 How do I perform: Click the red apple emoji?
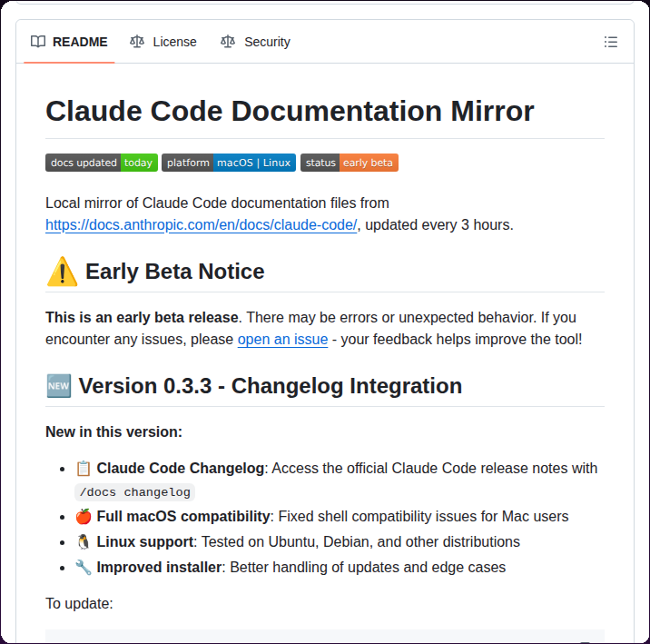click(x=84, y=516)
